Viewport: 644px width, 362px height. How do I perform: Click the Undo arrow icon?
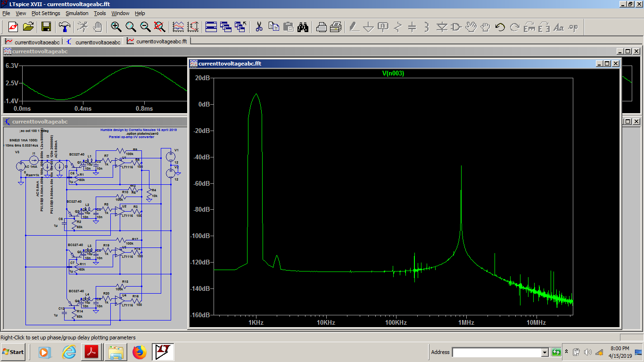500,27
